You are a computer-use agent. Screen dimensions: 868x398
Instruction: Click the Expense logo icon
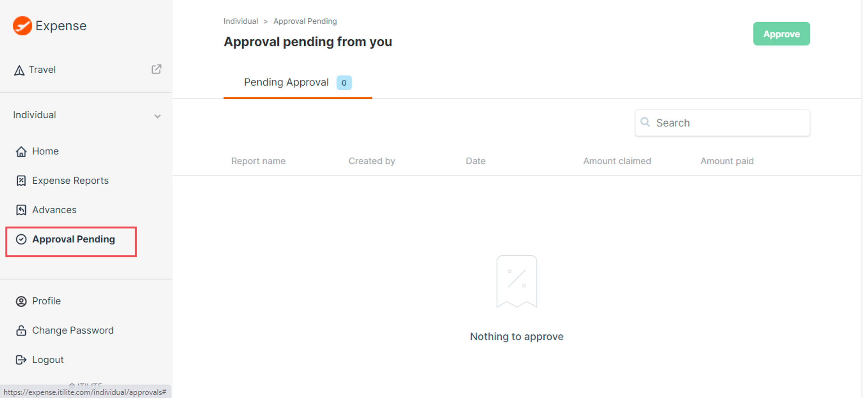coord(22,26)
